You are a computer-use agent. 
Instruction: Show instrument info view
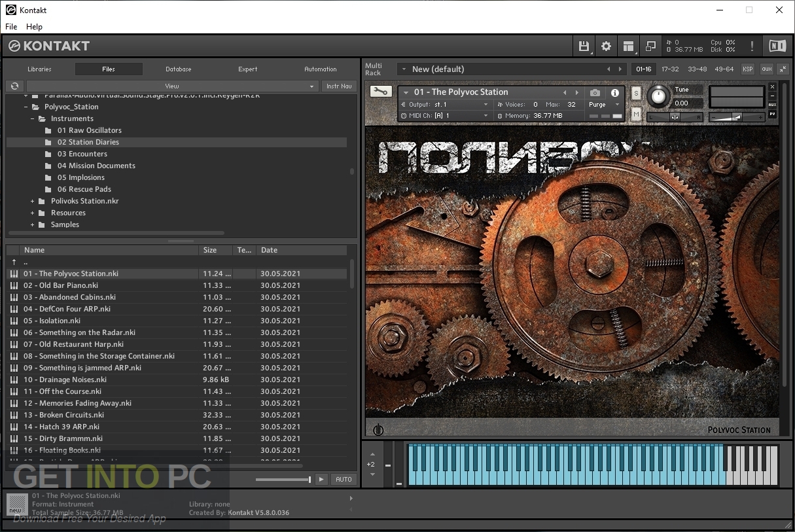click(614, 93)
